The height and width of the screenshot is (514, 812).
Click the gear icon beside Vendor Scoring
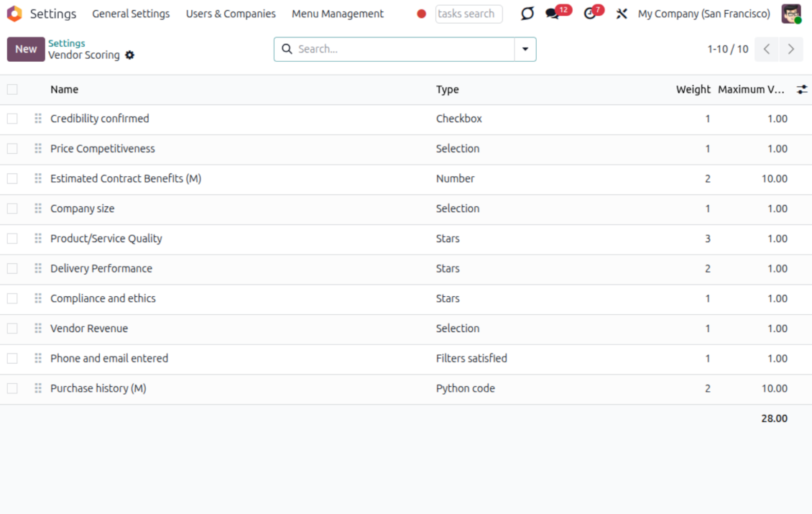pyautogui.click(x=129, y=55)
